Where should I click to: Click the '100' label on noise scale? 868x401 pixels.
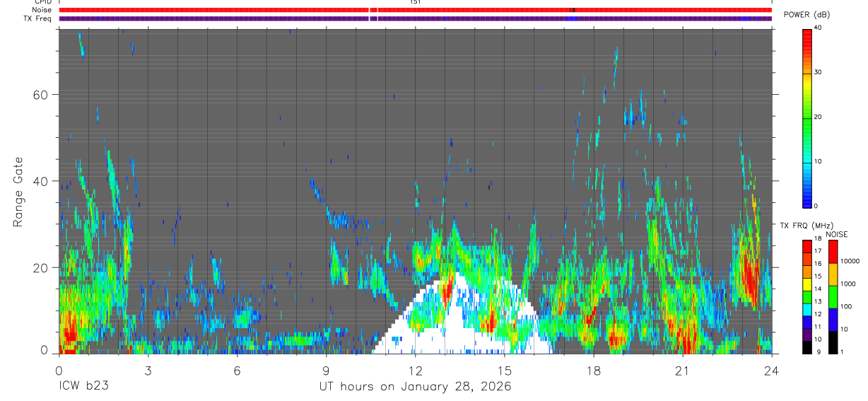[845, 306]
